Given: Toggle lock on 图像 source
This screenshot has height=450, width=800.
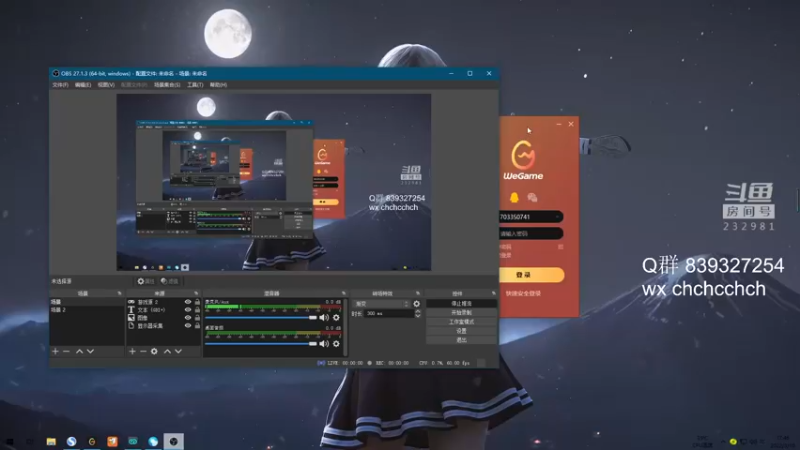Looking at the screenshot, I should tap(197, 317).
